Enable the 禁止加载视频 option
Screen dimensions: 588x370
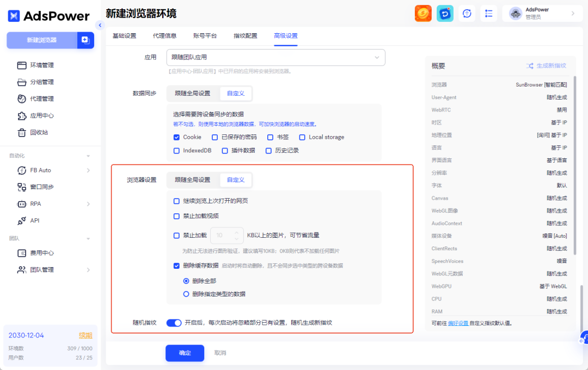point(176,217)
